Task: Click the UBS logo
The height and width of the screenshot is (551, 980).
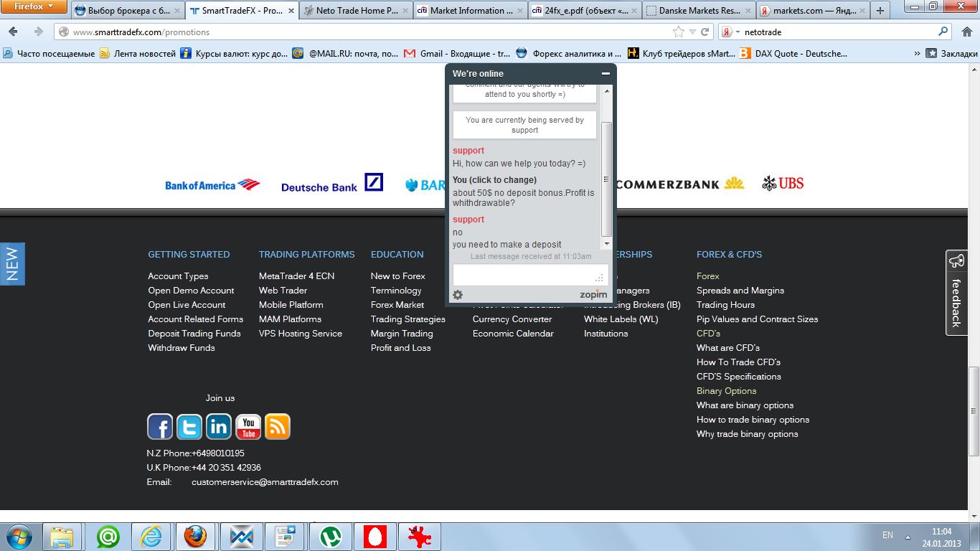Action: (783, 184)
